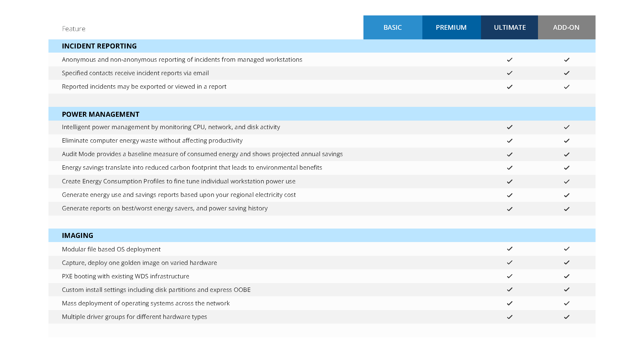Click 'Eliminate computer energy waste' feature text
This screenshot has height=342, width=644.
click(x=152, y=141)
